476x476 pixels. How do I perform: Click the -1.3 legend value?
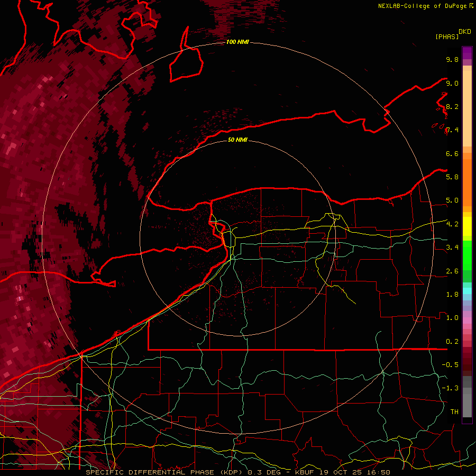click(x=450, y=388)
